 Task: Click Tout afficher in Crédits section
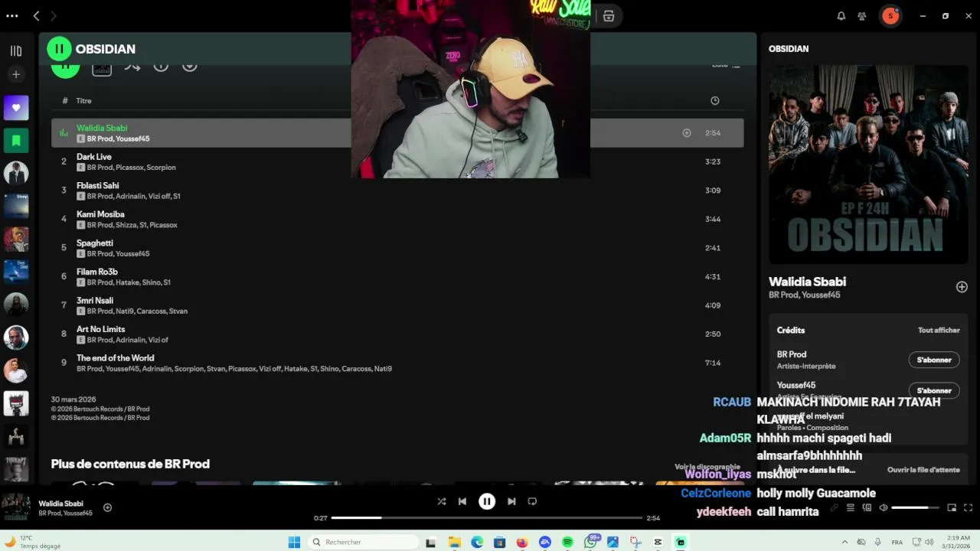click(939, 331)
